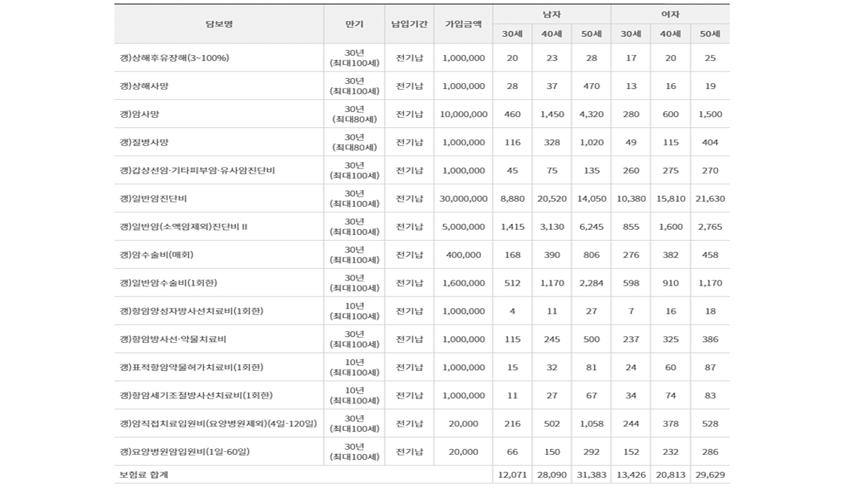Click the 갱)표적항암약물허가치료비(1회한) row label

(192, 367)
